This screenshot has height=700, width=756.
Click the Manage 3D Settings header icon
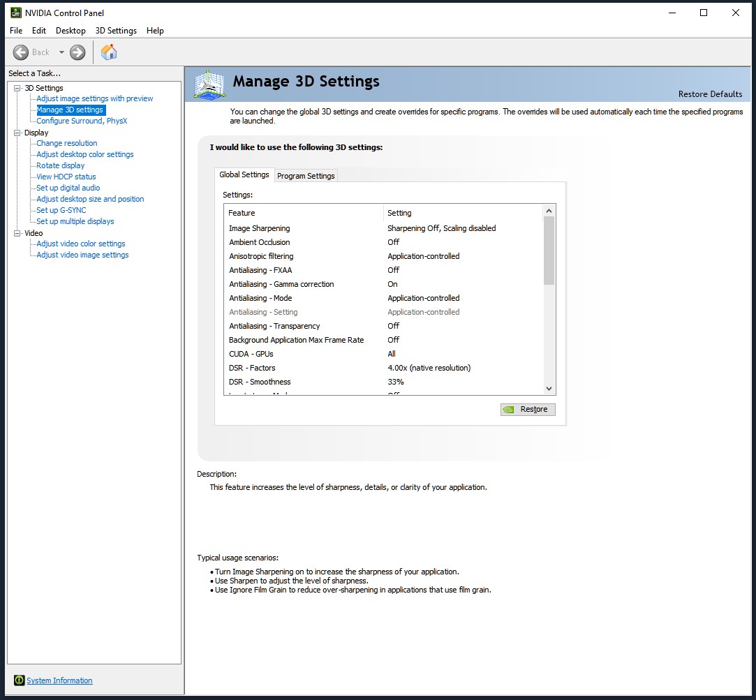[209, 85]
